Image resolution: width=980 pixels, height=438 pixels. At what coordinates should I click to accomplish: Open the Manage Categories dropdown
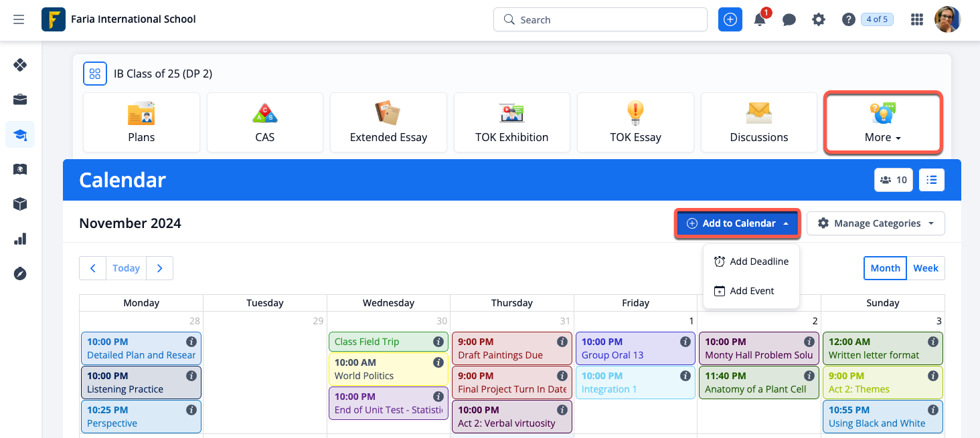pos(875,223)
